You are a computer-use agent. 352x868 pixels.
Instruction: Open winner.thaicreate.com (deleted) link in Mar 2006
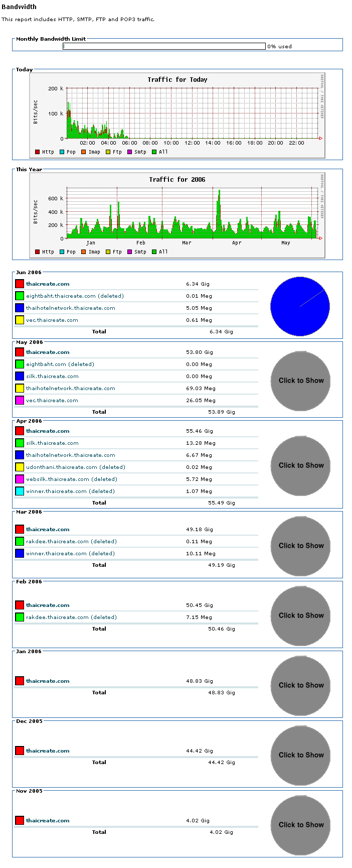click(x=70, y=554)
